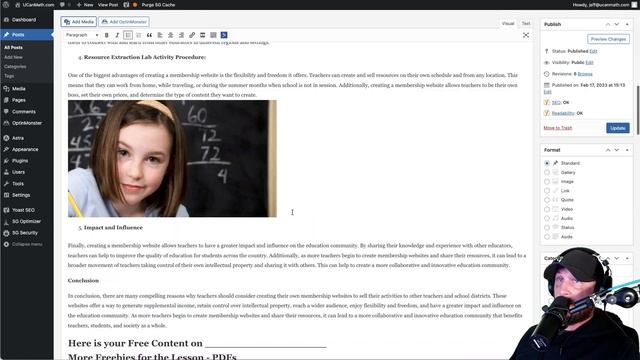
Task: Click Move to Trash link
Action: 558,128
